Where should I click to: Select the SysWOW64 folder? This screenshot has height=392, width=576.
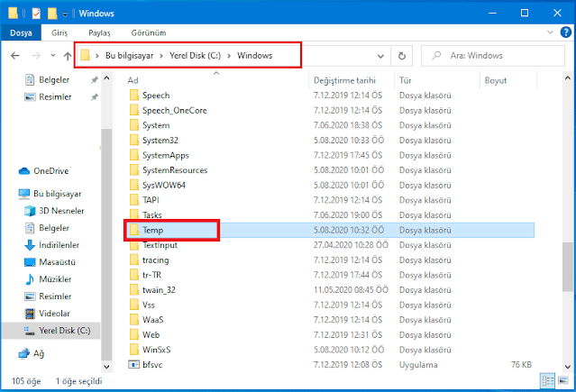pos(164,186)
